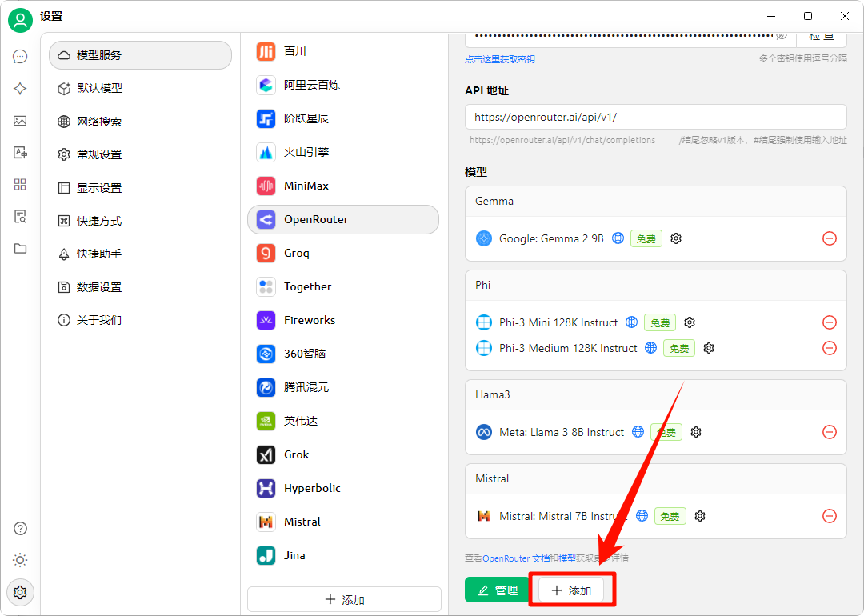Viewport: 864px width, 616px height.
Task: Select the OpenRouter provider
Action: coord(343,219)
